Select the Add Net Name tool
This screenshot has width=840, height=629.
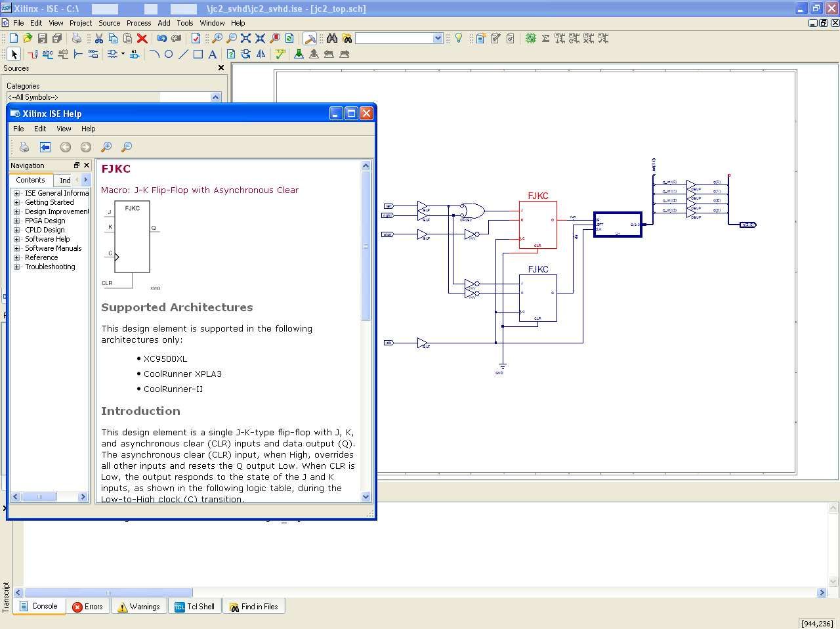click(x=47, y=54)
